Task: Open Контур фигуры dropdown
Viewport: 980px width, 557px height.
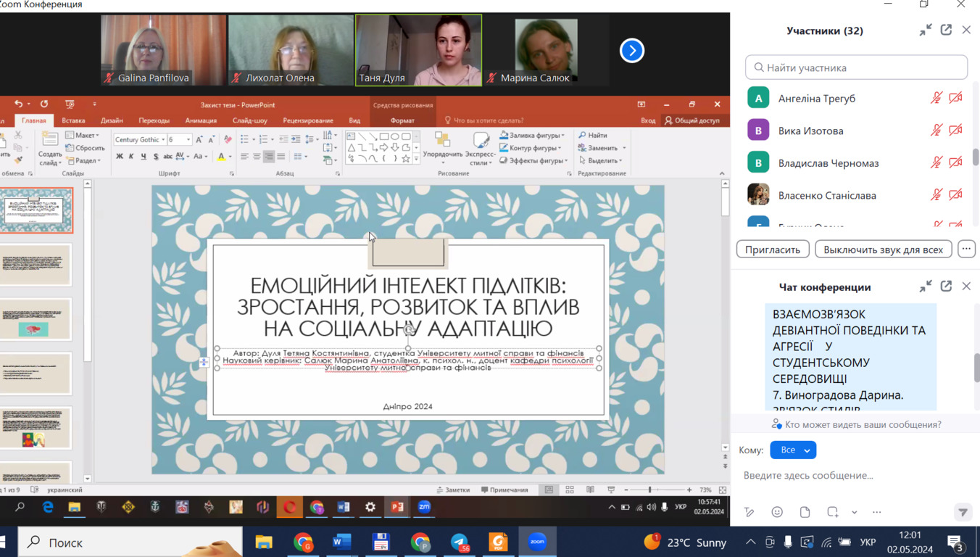Action: [x=531, y=148]
